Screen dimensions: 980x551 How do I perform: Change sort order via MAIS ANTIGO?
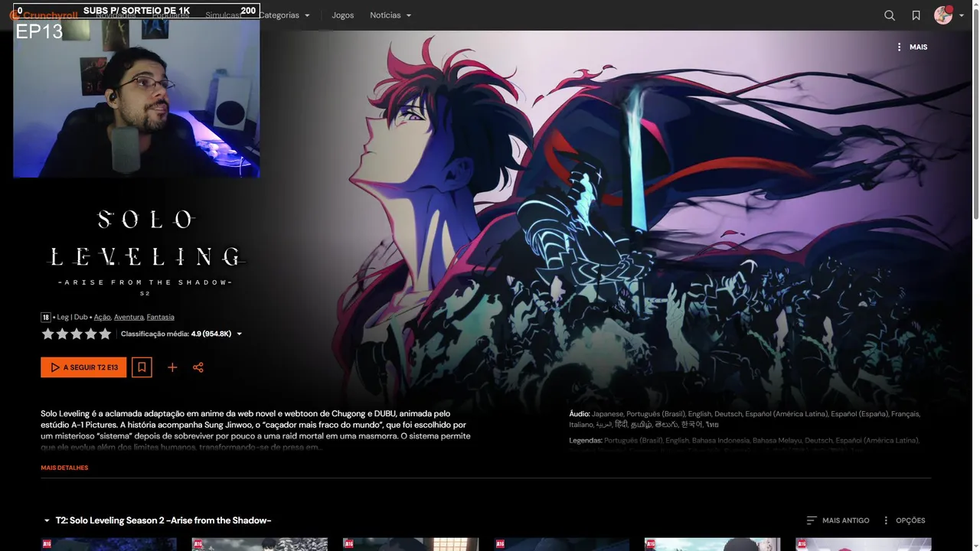click(838, 520)
